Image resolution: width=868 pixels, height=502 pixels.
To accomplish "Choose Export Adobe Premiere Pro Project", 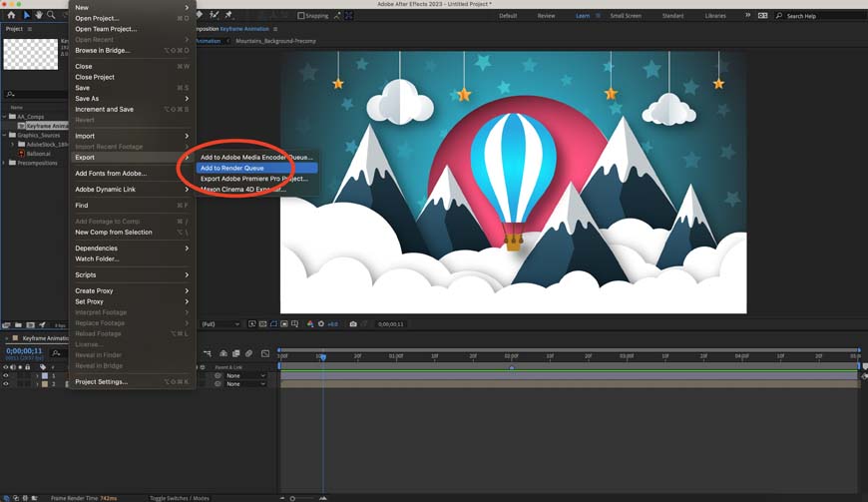I will (x=256, y=179).
